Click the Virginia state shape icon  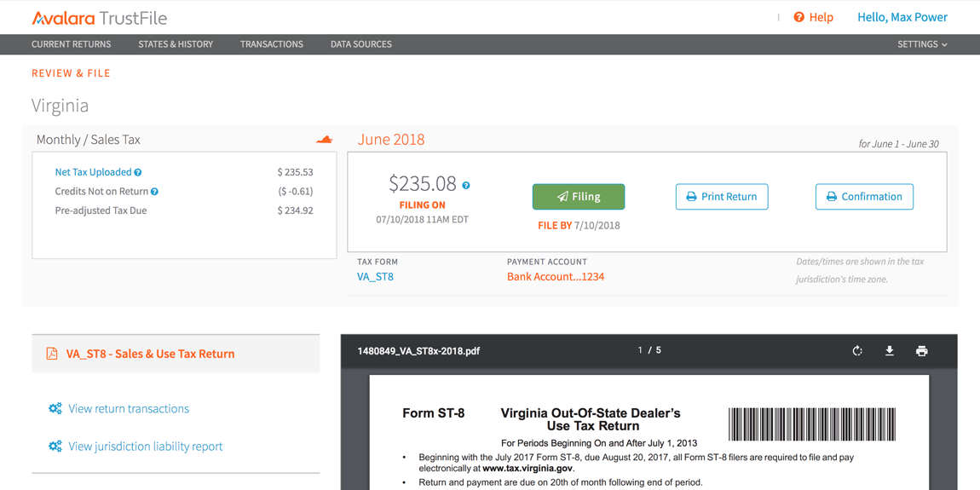coord(324,140)
